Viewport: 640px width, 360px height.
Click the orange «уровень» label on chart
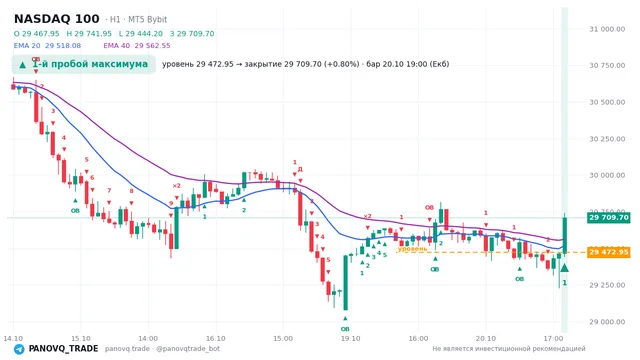(412, 249)
